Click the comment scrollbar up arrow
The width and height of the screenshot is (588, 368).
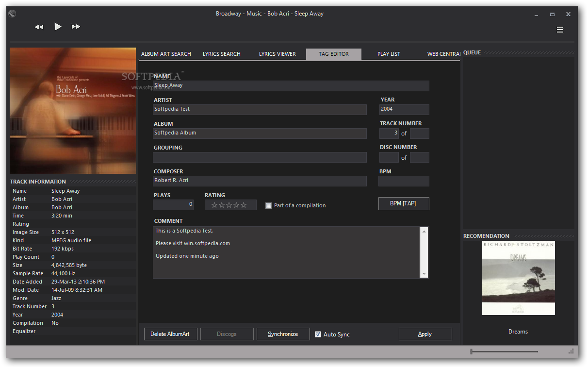[424, 231]
